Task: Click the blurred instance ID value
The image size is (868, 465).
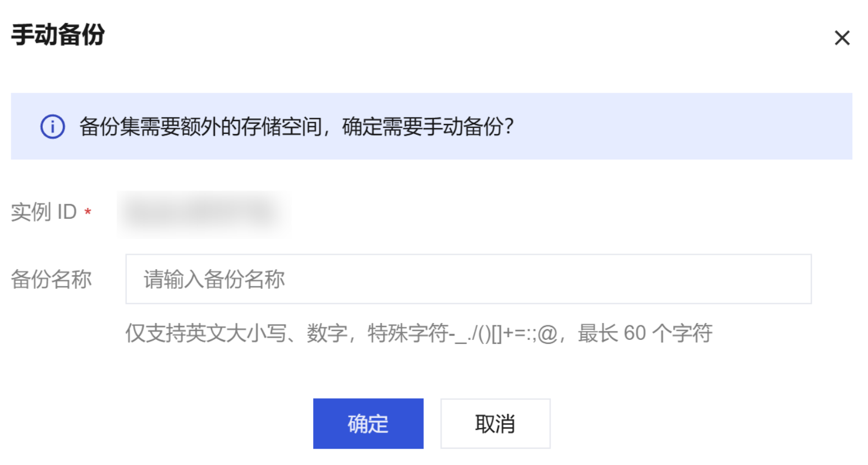Action: point(203,213)
